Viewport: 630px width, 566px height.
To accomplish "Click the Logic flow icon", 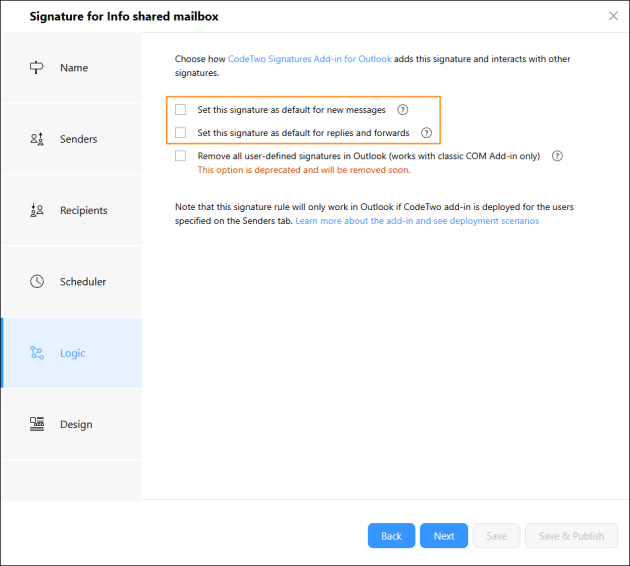I will [37, 353].
